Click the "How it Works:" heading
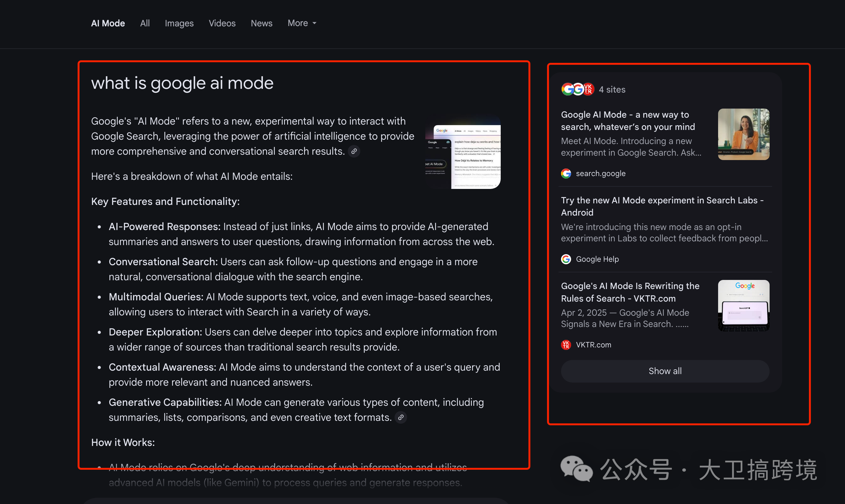The image size is (845, 504). [123, 442]
